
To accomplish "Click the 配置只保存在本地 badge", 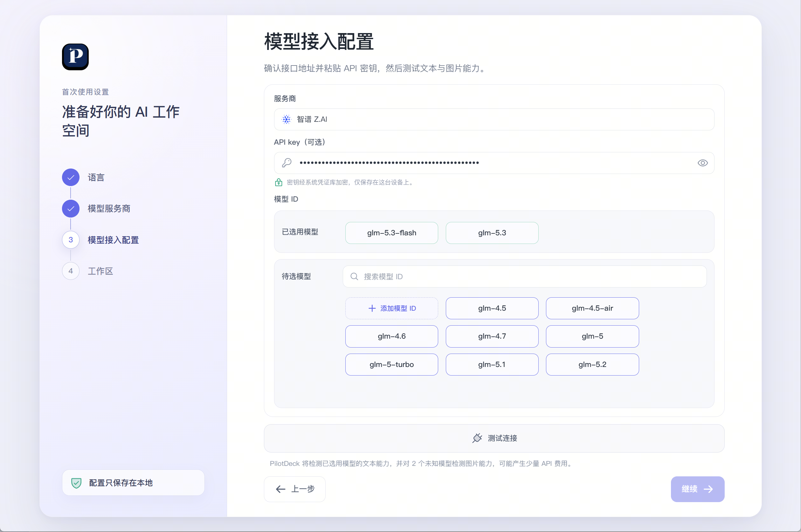I will tap(133, 483).
